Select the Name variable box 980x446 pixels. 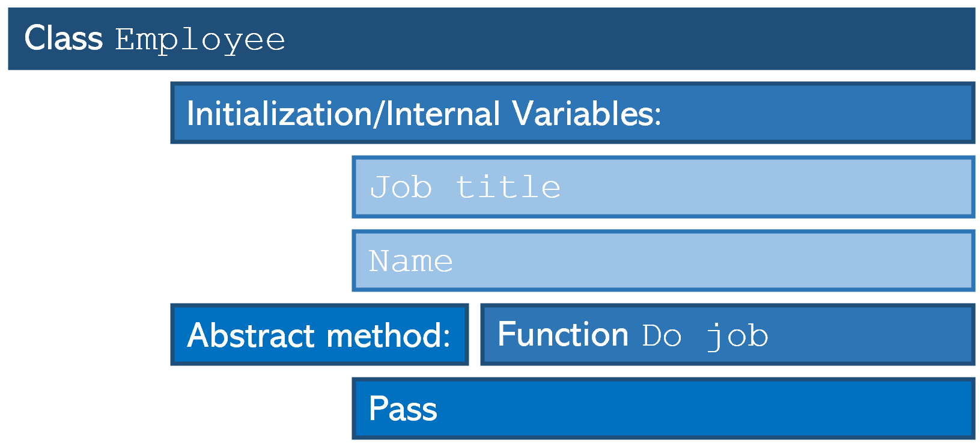pyautogui.click(x=663, y=261)
